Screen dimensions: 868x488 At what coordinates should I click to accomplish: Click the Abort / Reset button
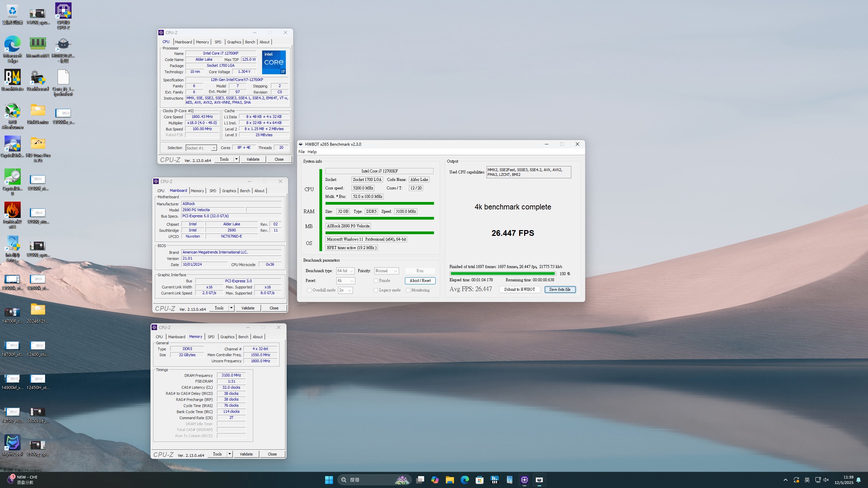420,281
